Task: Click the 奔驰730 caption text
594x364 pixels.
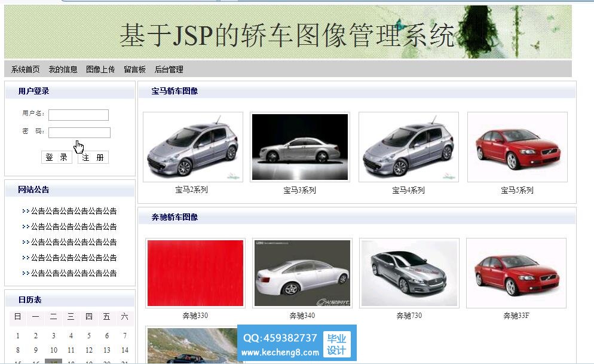Action: click(x=409, y=316)
